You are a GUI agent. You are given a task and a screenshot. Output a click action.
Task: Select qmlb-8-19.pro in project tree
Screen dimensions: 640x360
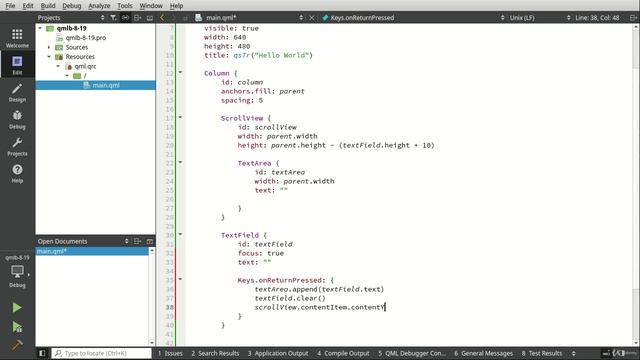(86, 38)
